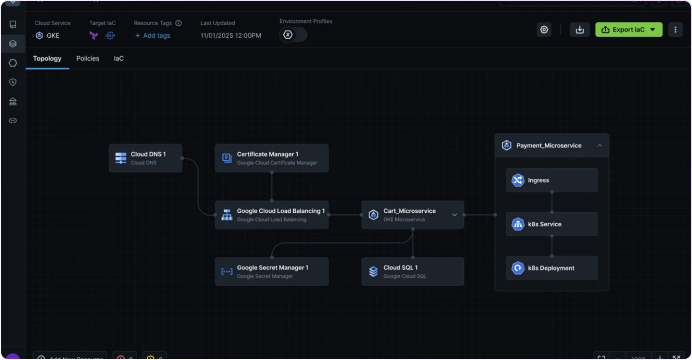Image resolution: width=692 pixels, height=360 pixels.
Task: Click the GKE Microservice subtitle text
Action: [404, 220]
